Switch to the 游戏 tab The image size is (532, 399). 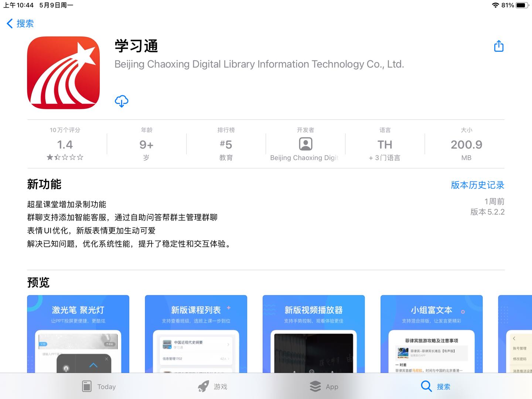click(212, 386)
